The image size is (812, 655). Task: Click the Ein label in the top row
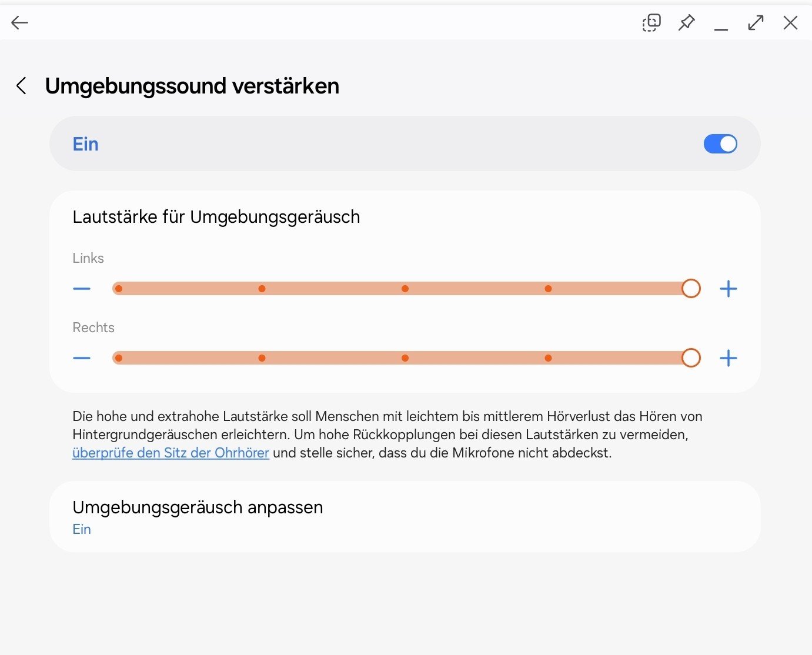pyautogui.click(x=85, y=144)
